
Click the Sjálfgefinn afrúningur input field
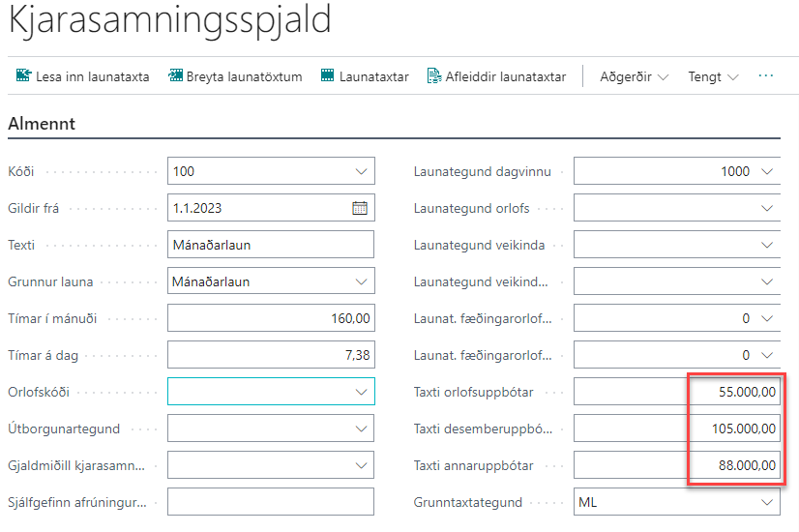pyautogui.click(x=270, y=502)
